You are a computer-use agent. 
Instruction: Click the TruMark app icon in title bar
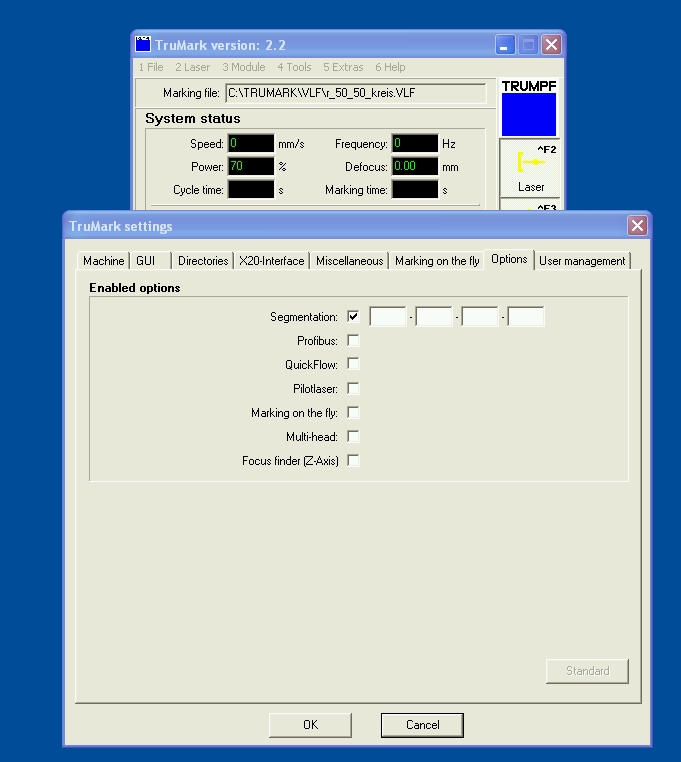pos(143,44)
